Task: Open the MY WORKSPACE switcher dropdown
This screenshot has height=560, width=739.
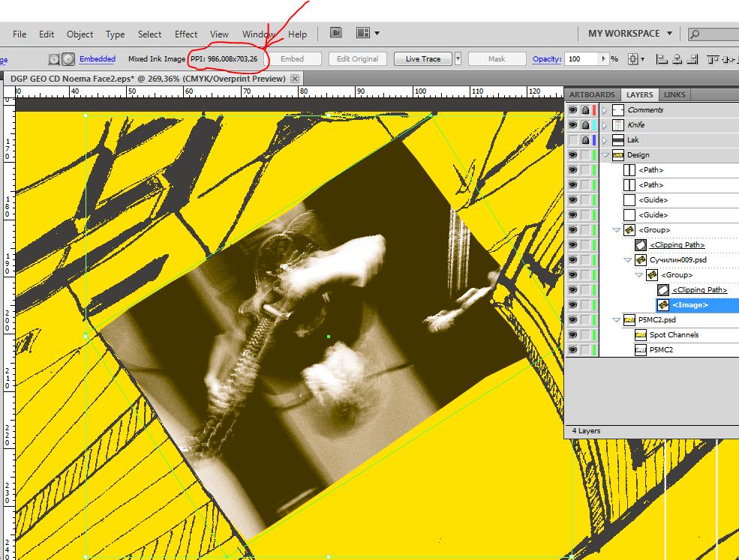Action: tap(669, 34)
